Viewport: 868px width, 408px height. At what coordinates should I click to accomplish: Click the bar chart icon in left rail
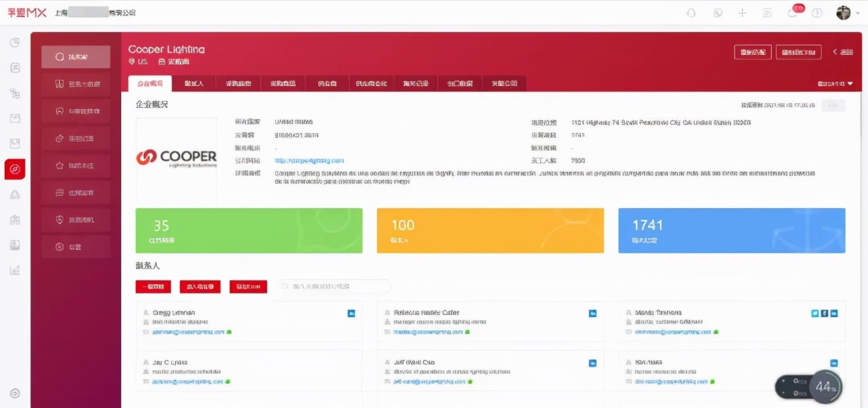pyautogui.click(x=15, y=270)
